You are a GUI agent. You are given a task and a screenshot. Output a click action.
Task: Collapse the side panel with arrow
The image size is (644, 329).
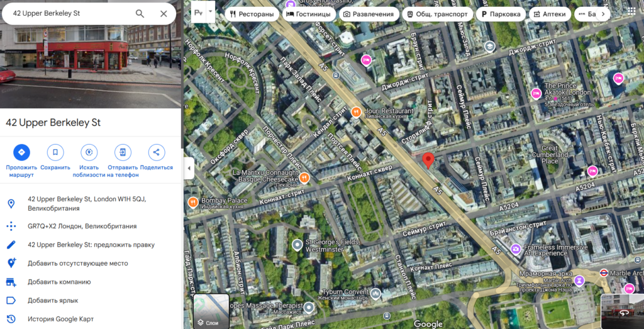tap(187, 168)
